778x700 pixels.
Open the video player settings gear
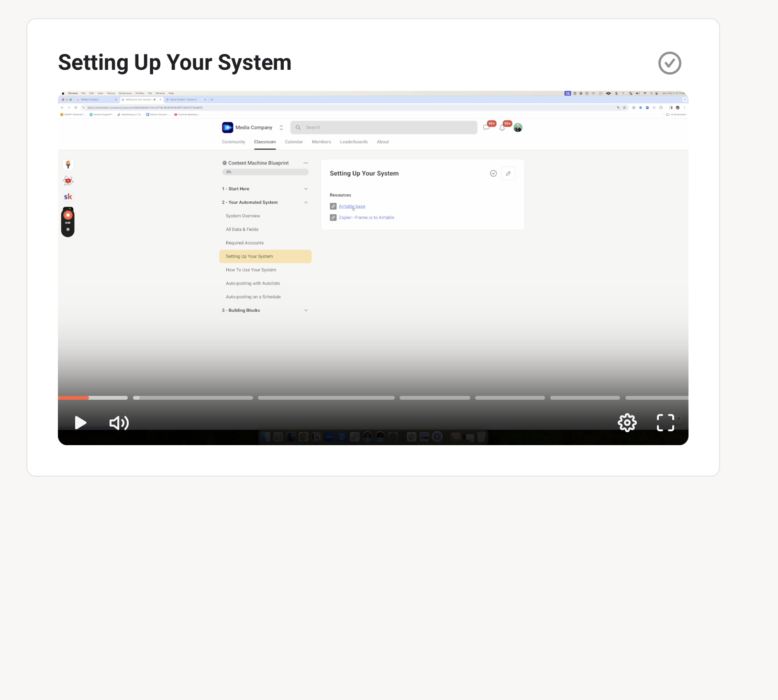[x=627, y=423]
